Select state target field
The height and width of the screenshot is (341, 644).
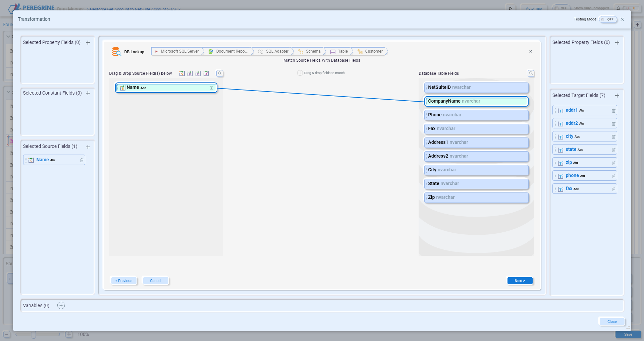click(585, 150)
